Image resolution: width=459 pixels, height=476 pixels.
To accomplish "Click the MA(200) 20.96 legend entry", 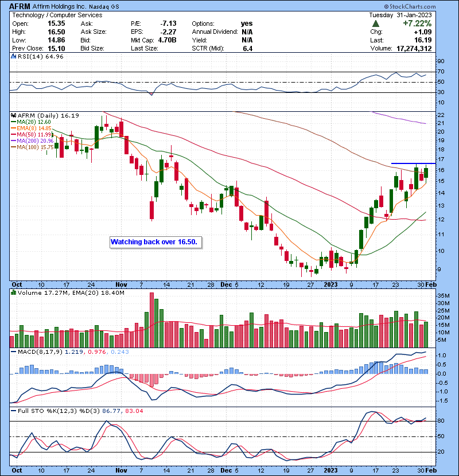I will click(x=32, y=141).
